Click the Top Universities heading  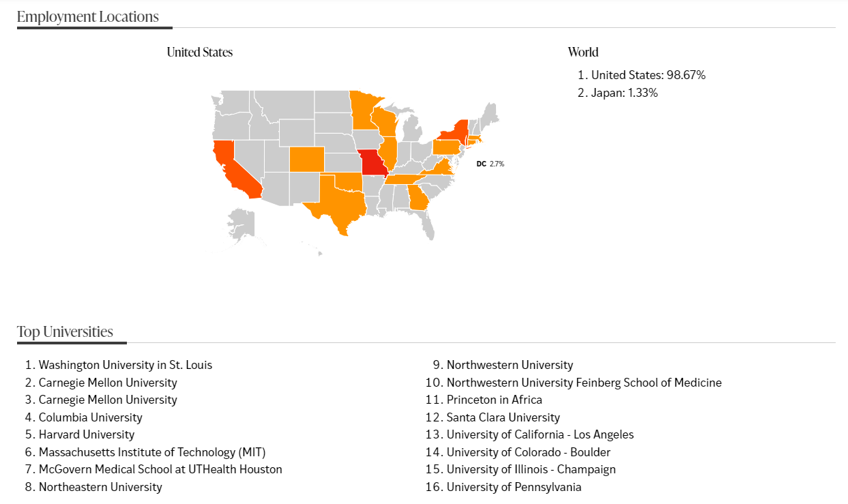click(x=65, y=332)
